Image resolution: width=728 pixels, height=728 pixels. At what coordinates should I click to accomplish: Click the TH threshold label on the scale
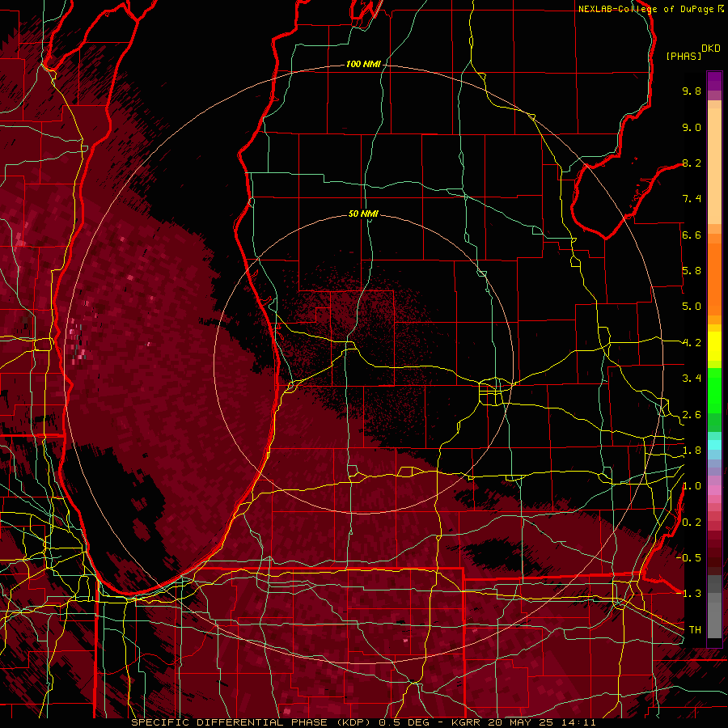[695, 630]
